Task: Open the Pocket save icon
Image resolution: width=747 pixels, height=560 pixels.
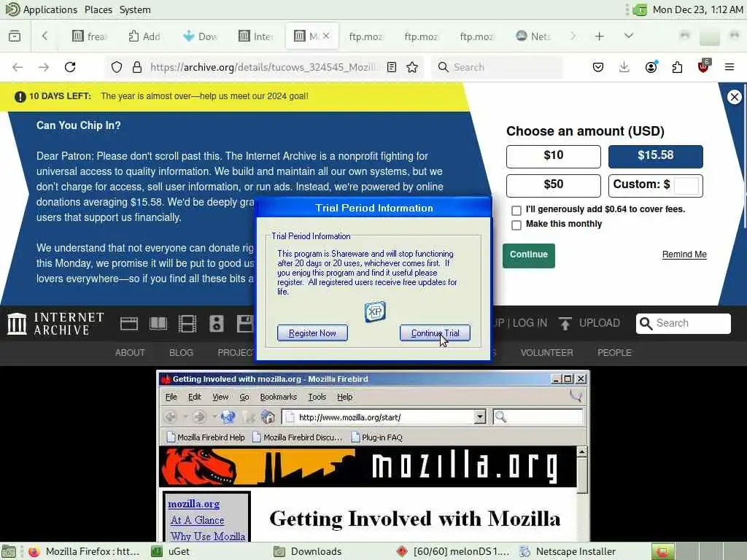Action: 598,67
